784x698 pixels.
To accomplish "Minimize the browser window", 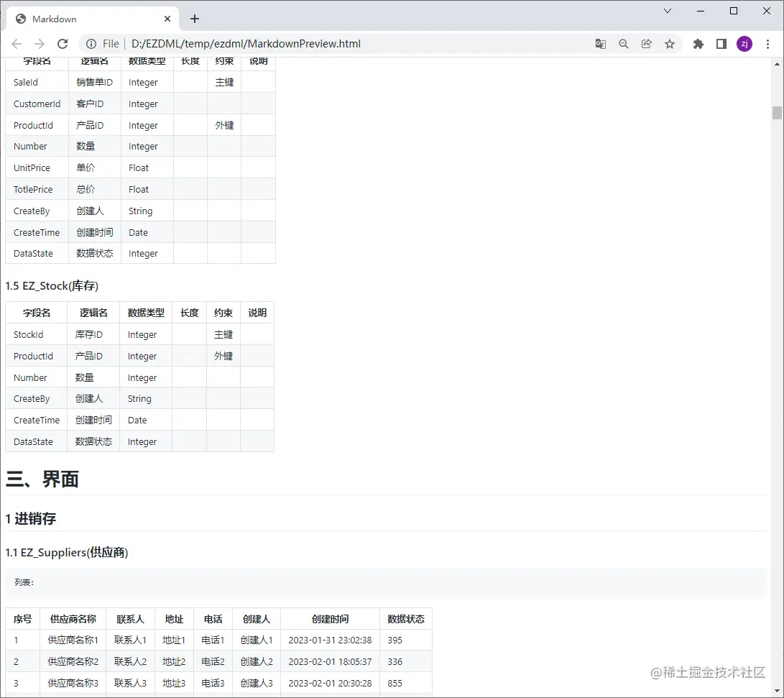I will click(x=701, y=11).
